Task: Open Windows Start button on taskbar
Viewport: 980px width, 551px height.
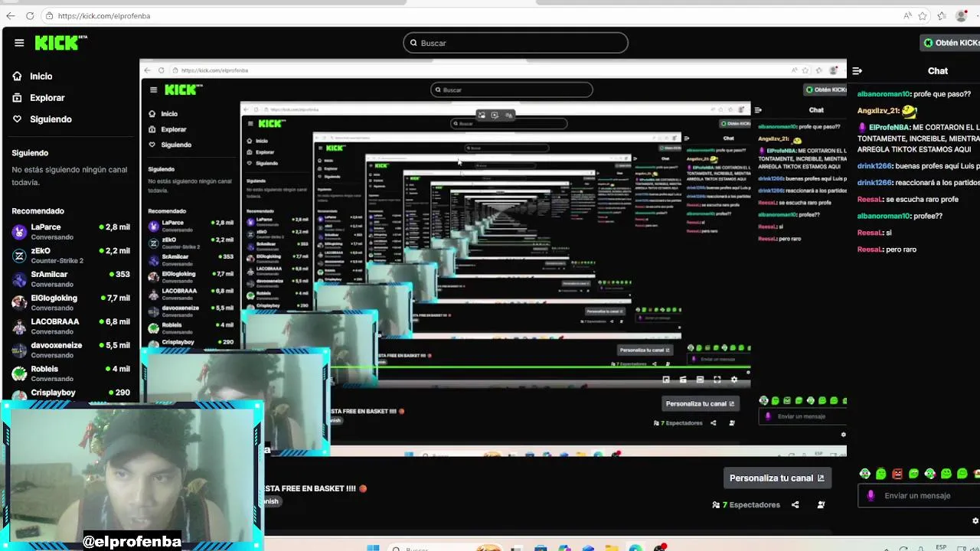Action: (x=373, y=548)
